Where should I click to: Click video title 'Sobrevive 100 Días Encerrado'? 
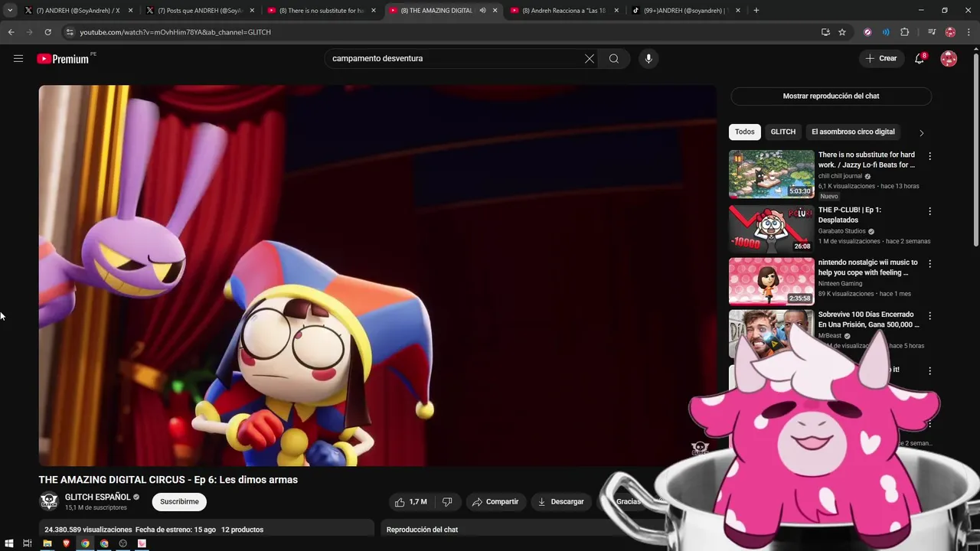[x=868, y=319]
